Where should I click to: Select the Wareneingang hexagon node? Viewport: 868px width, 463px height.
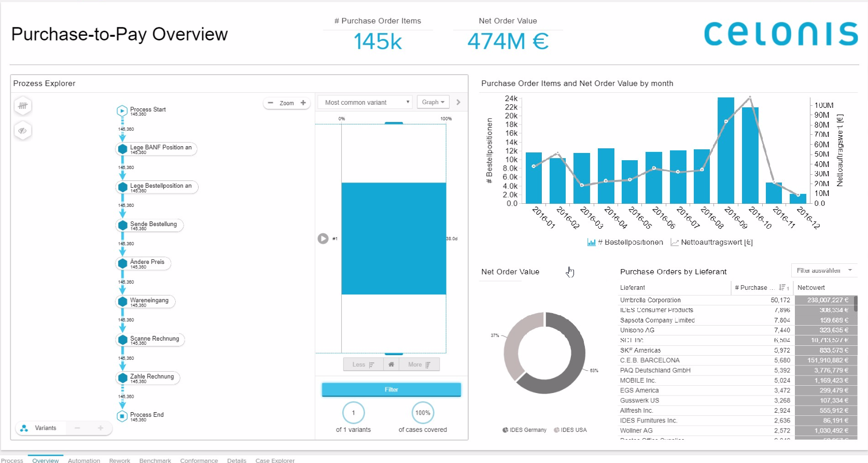(x=122, y=302)
